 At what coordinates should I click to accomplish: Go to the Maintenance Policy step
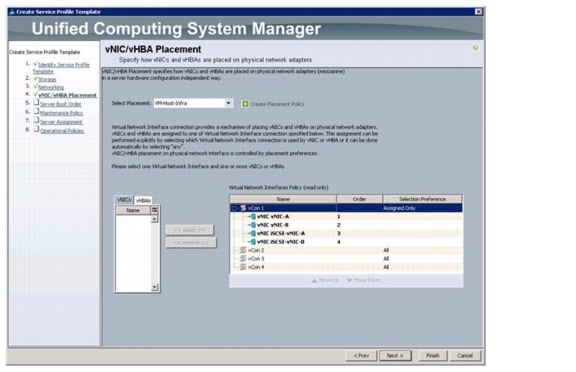click(x=61, y=113)
